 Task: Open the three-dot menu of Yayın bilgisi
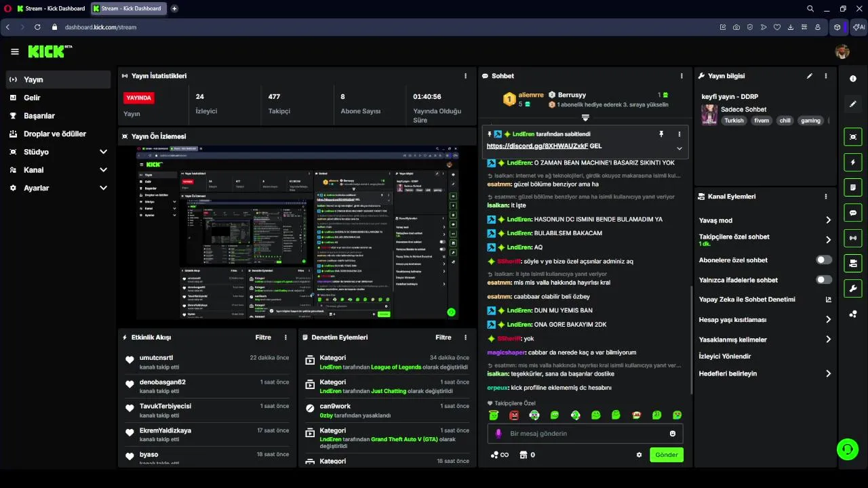pyautogui.click(x=826, y=76)
